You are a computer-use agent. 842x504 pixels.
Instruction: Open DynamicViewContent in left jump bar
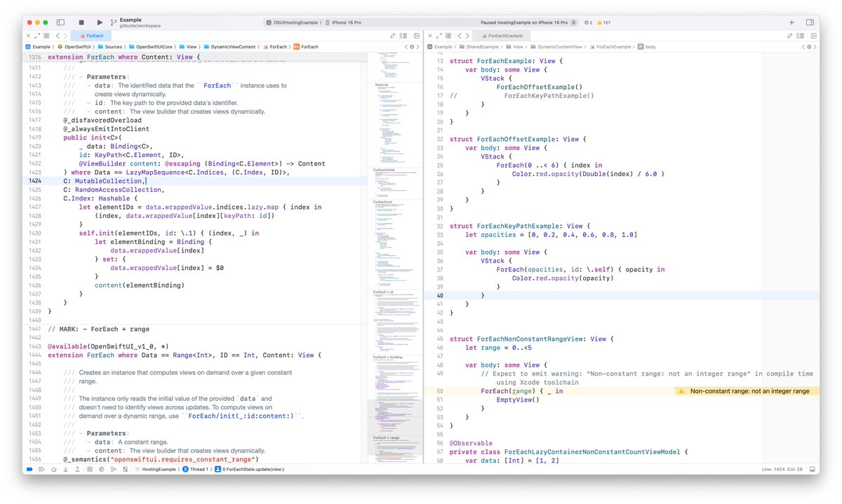coord(229,46)
